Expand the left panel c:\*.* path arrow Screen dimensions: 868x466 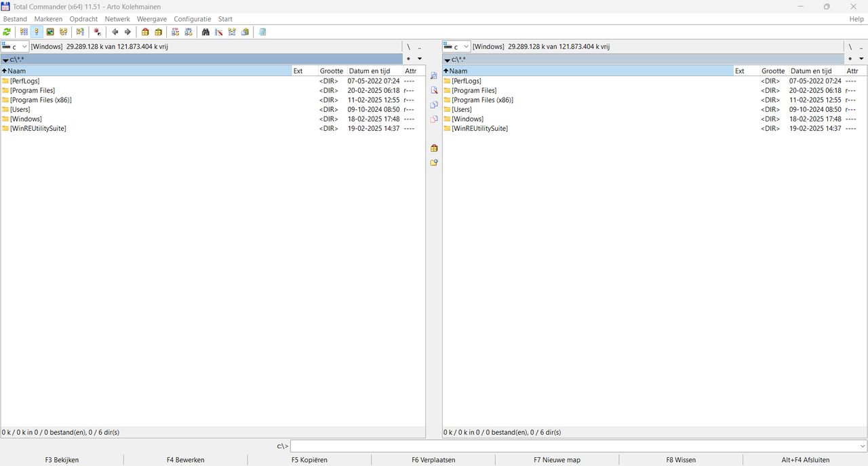tap(5, 60)
